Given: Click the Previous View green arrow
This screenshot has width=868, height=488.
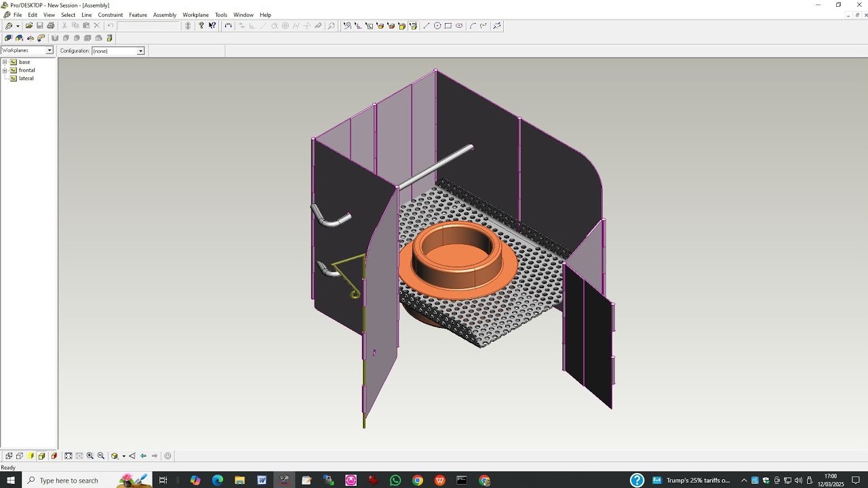Looking at the screenshot, I should pyautogui.click(x=143, y=456).
